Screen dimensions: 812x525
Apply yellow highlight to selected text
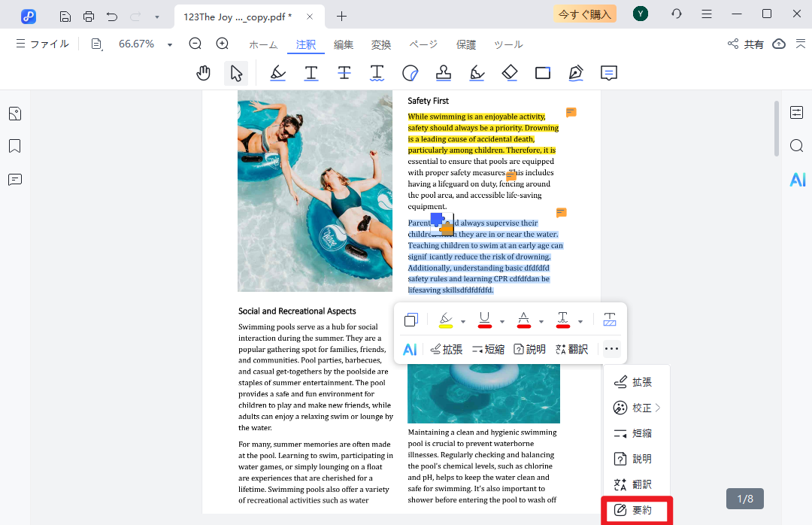445,320
